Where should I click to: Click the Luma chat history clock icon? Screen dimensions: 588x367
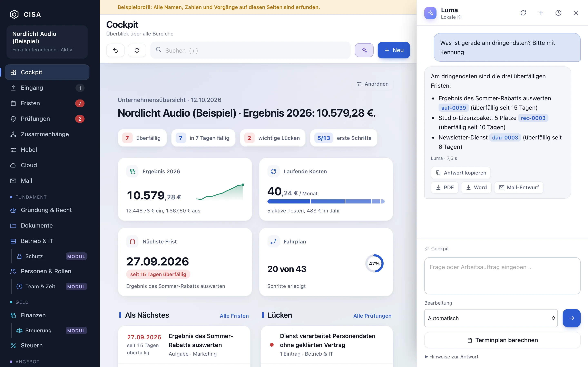pyautogui.click(x=558, y=13)
